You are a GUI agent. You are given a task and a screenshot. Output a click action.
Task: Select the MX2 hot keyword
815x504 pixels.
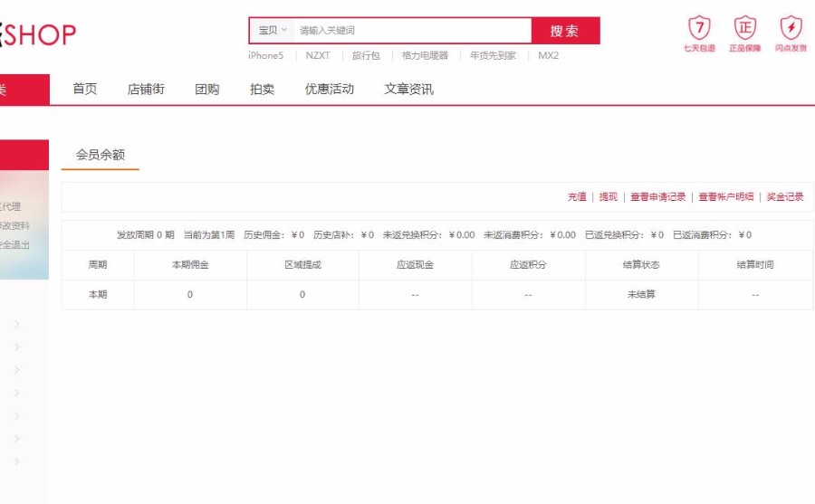click(x=549, y=55)
